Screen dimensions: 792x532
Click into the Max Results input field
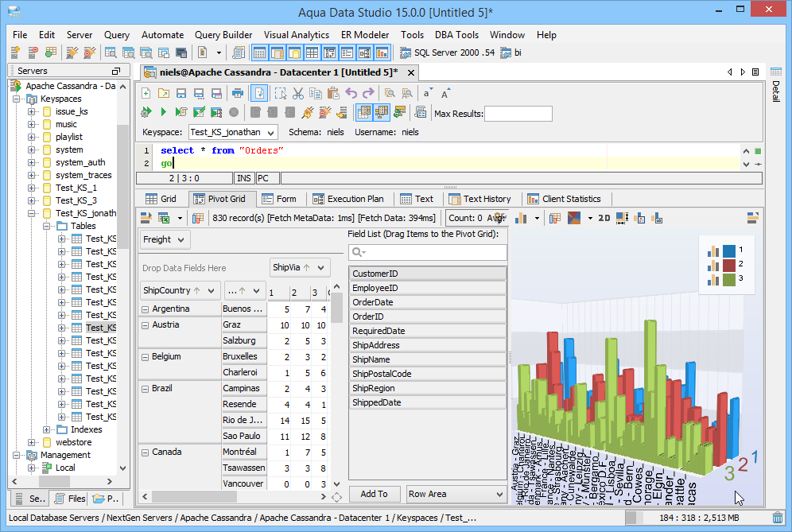[x=518, y=114]
